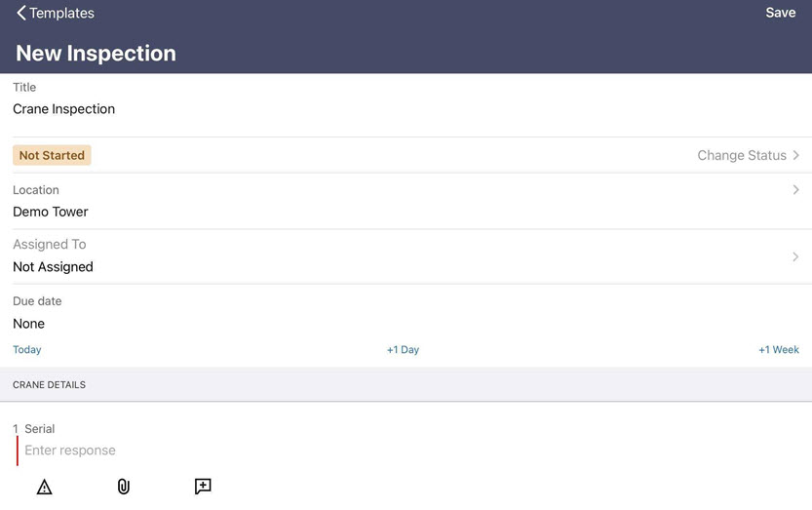Save the new inspection
The image size is (812, 510).
pyautogui.click(x=781, y=13)
